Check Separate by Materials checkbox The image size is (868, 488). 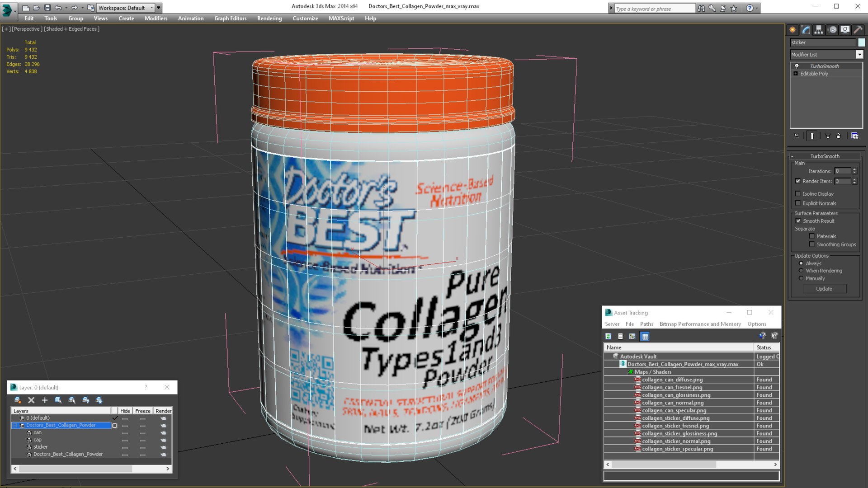[x=812, y=236]
